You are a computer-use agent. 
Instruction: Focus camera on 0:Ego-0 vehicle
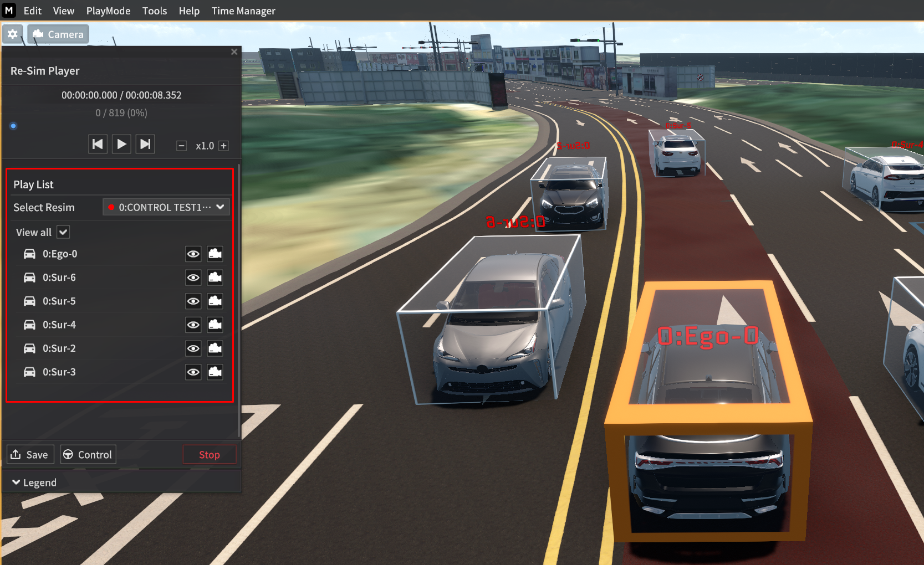215,254
